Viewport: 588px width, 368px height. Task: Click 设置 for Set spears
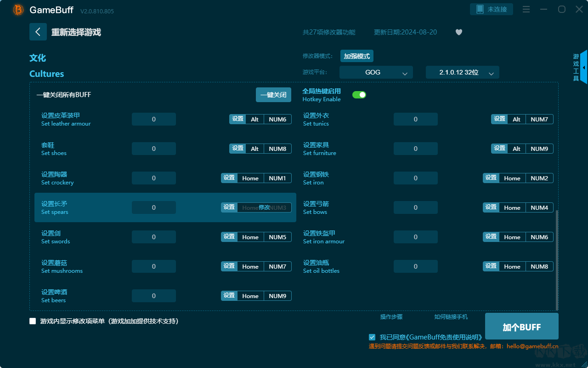tap(229, 207)
